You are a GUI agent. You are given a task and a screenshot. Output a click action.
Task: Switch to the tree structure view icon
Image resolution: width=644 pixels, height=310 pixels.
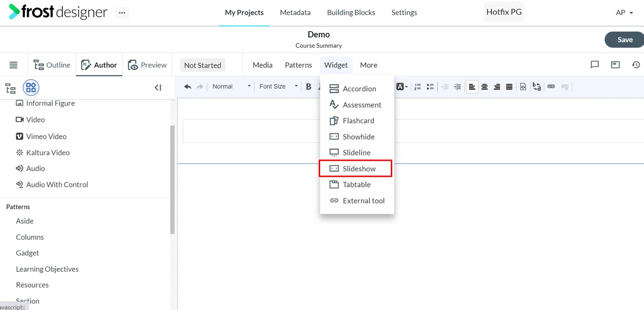[10, 88]
